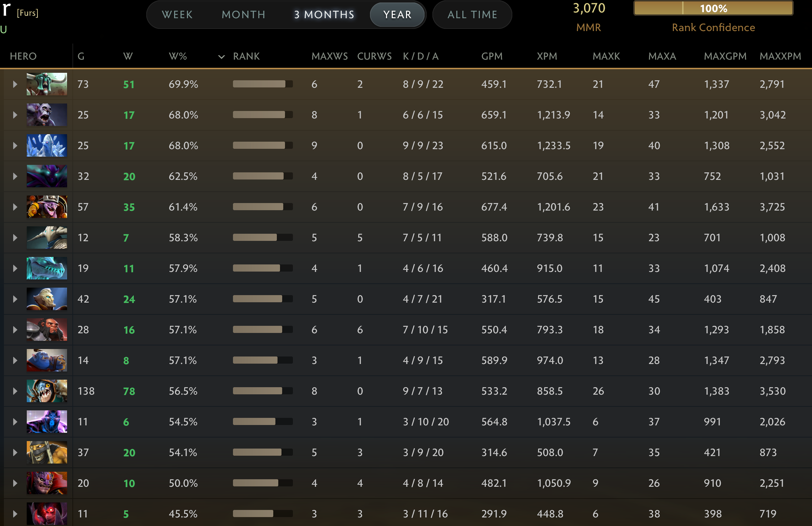Click hero portrait in the 69.9% win rate row
This screenshot has height=526, width=812.
coord(47,84)
